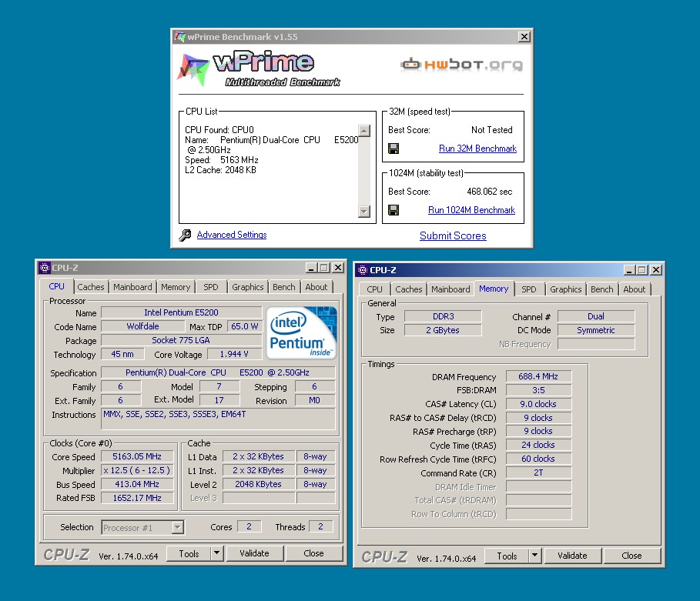Open SPD tab in left CPU-Z
This screenshot has height=601, width=700.
pos(211,287)
